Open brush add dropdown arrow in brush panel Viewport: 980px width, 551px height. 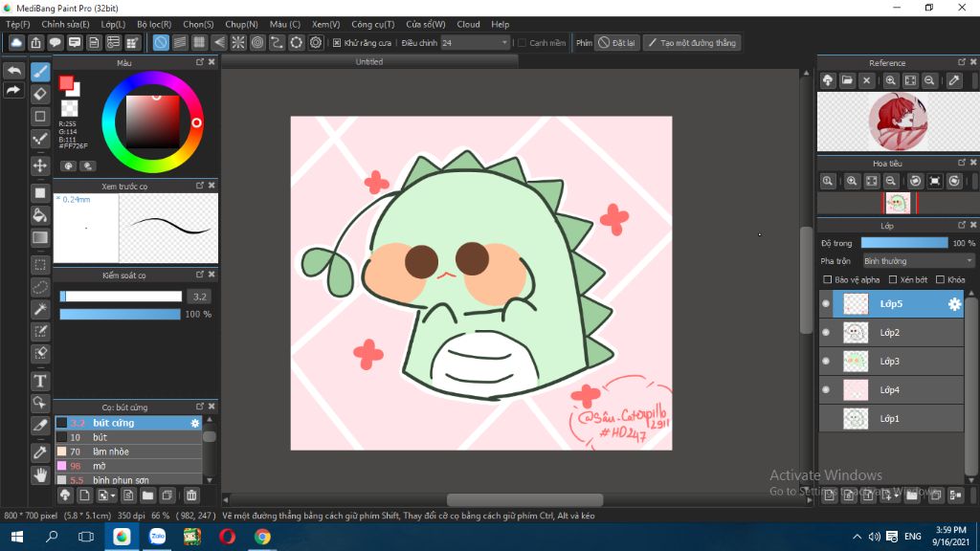(x=113, y=496)
